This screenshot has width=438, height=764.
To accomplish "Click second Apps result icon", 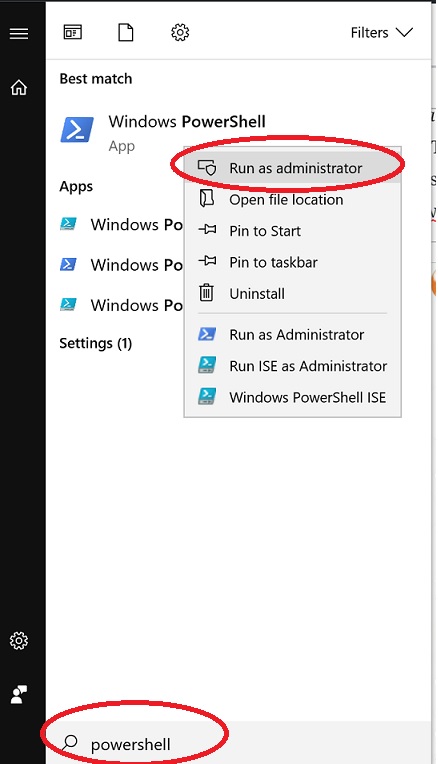I will tap(68, 264).
